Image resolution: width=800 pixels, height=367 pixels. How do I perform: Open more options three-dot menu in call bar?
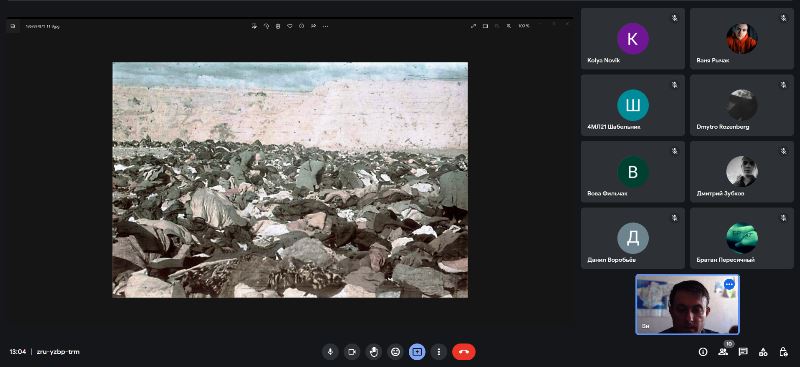(x=438, y=352)
